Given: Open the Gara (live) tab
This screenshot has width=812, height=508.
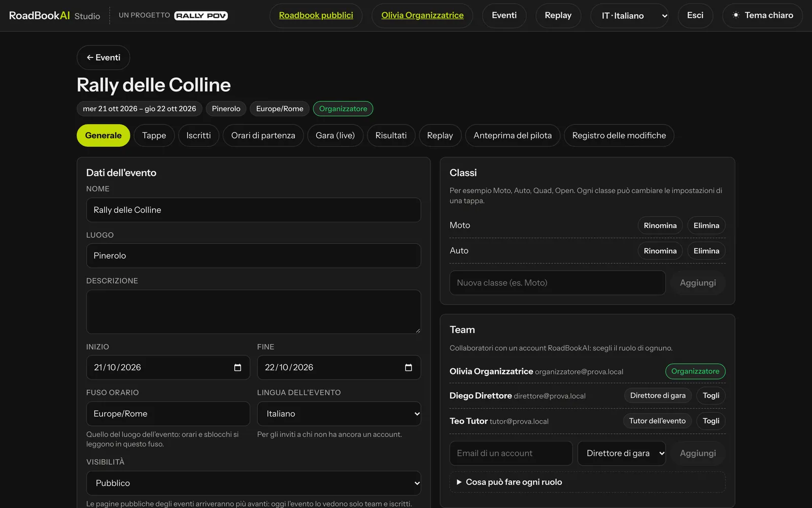Looking at the screenshot, I should coord(335,136).
